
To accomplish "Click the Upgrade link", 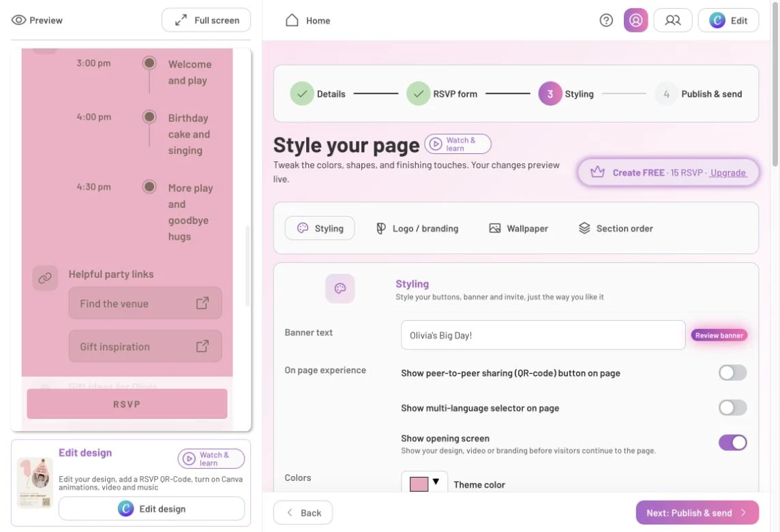I will click(x=727, y=172).
